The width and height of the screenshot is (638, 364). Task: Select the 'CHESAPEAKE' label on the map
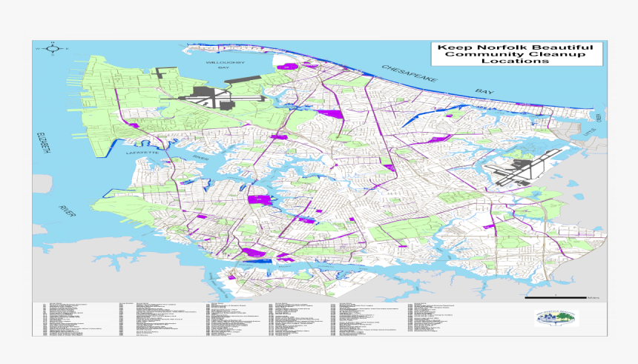(410, 73)
